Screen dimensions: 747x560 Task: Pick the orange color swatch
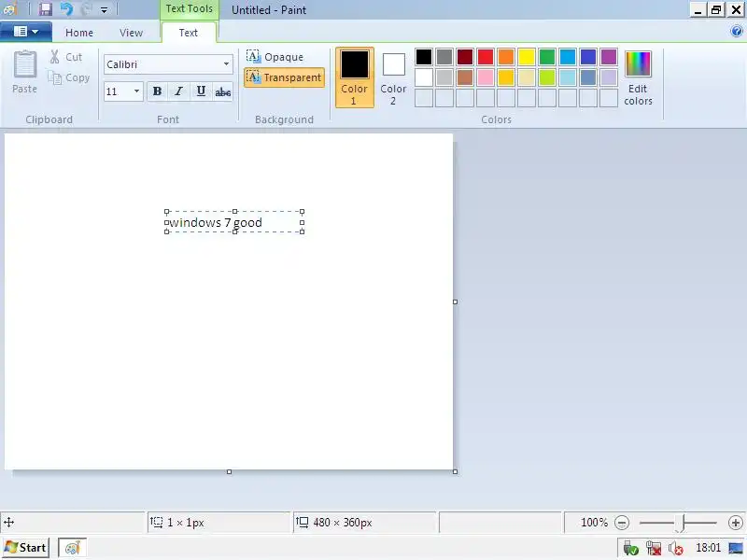coord(506,57)
